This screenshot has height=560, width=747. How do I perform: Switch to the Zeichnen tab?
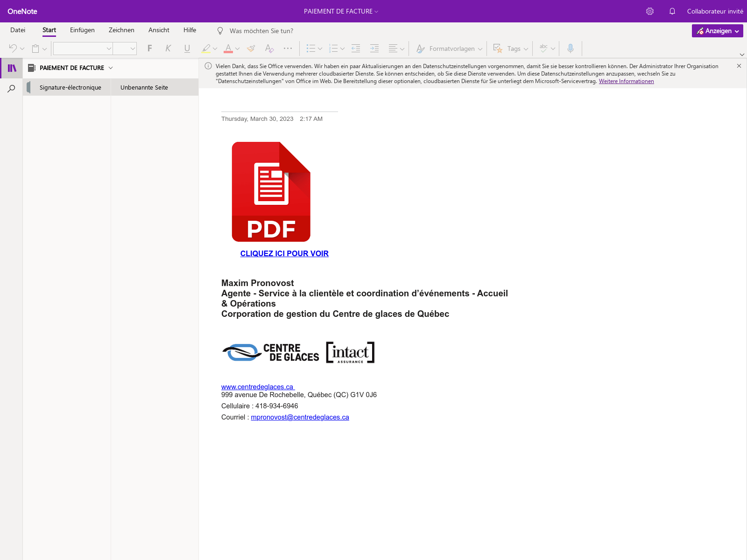(x=121, y=30)
